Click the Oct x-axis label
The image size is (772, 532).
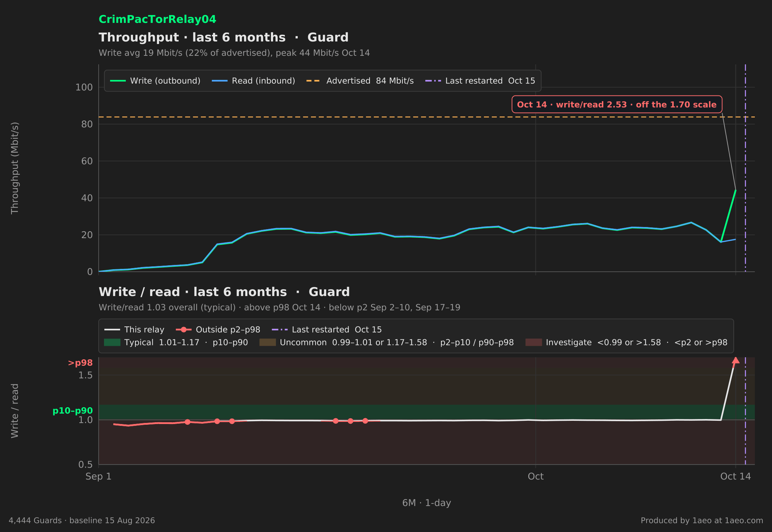point(535,477)
